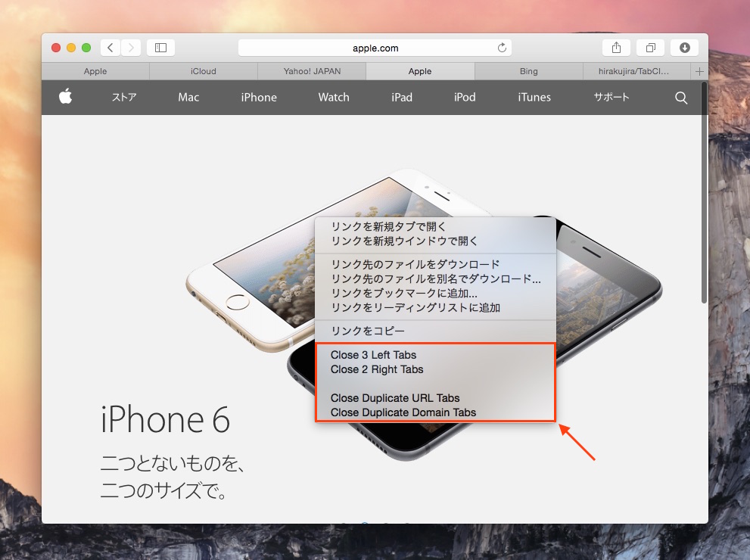Click the iPhone 6 headline text
Image resolution: width=750 pixels, height=560 pixels.
165,419
